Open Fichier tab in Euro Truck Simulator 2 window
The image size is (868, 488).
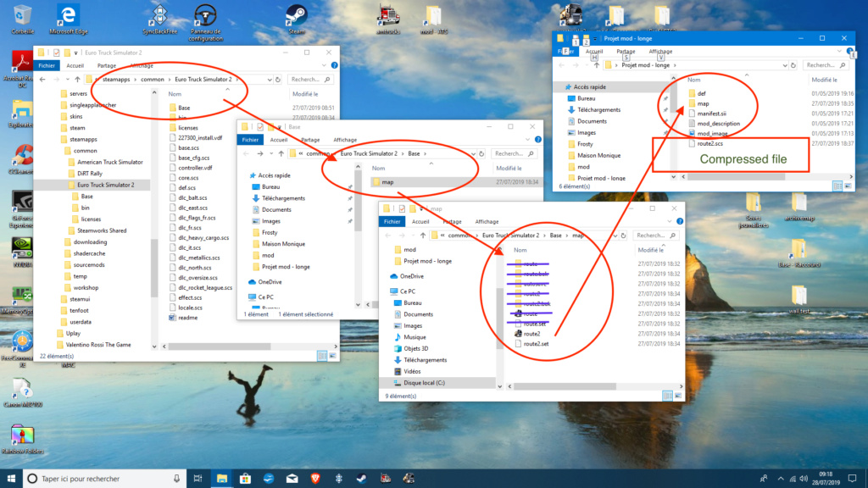47,65
